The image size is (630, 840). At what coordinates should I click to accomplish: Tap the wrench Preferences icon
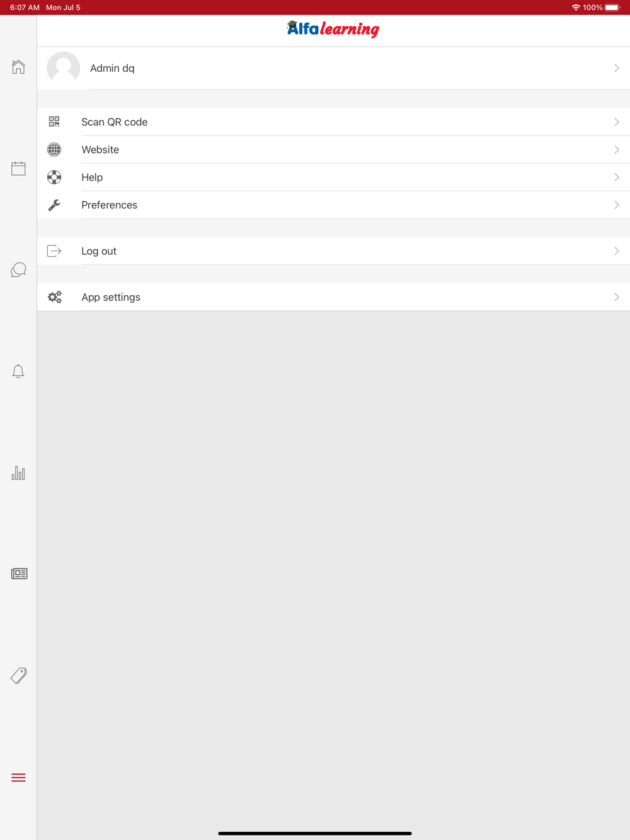point(54,205)
